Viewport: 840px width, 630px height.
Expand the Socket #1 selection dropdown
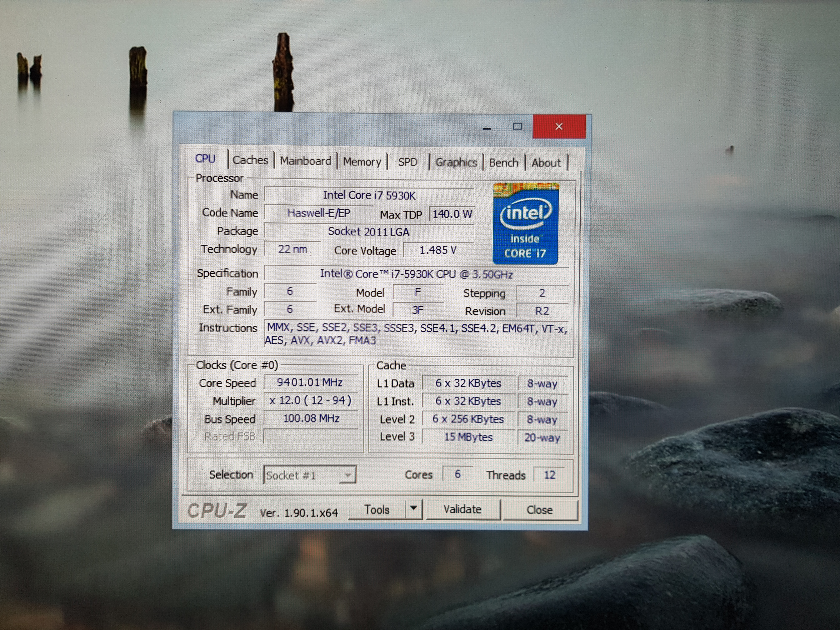pos(347,475)
